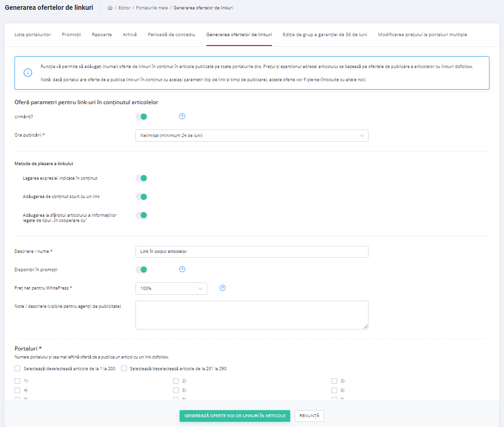
Task: Check select articles 1 to 200
Action: click(x=17, y=368)
